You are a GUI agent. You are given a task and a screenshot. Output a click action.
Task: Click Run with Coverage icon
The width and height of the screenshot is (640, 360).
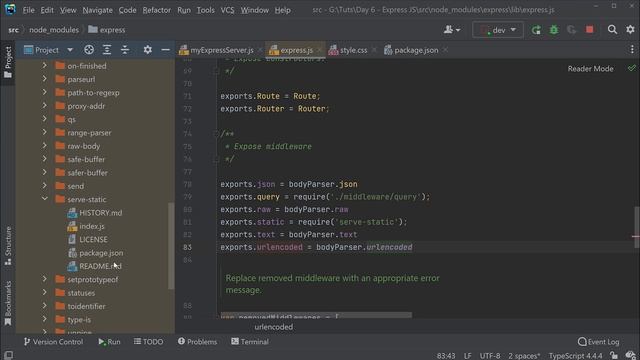tap(571, 30)
